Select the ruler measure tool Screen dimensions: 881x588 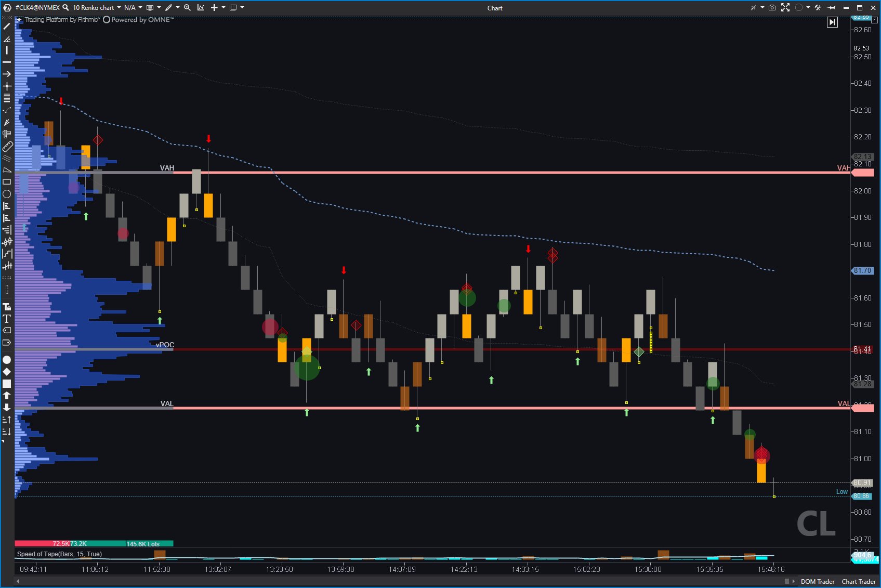click(7, 147)
